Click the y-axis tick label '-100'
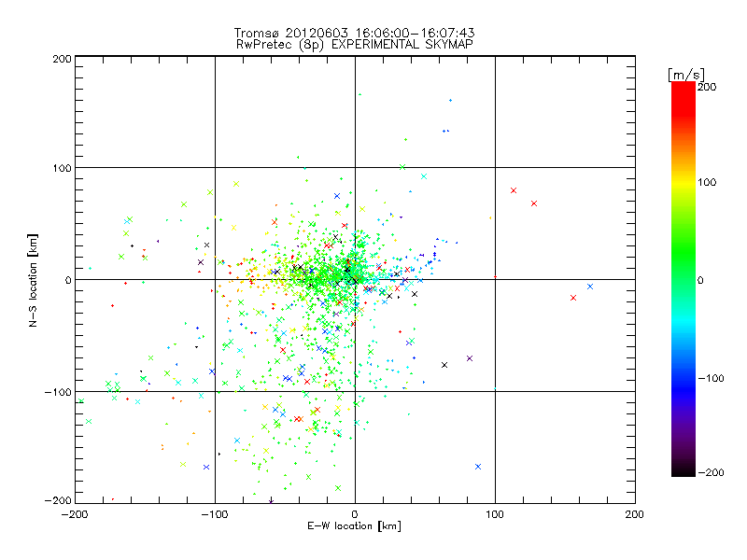747x560 pixels. click(58, 392)
